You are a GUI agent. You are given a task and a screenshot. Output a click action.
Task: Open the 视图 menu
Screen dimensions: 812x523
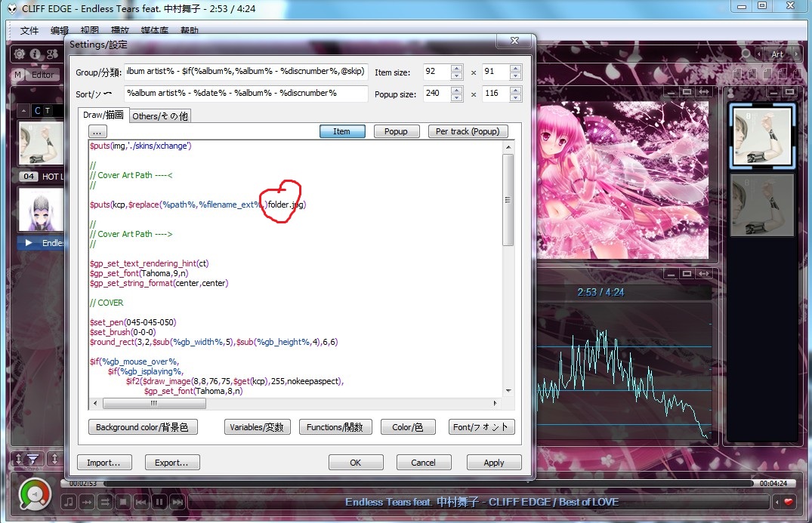pyautogui.click(x=90, y=30)
